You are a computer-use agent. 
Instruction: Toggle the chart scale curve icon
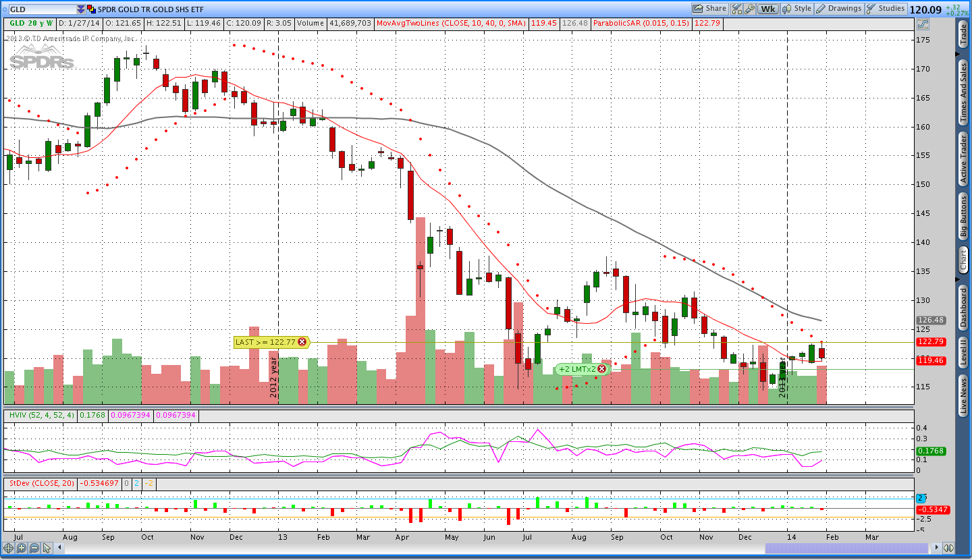[x=923, y=24]
